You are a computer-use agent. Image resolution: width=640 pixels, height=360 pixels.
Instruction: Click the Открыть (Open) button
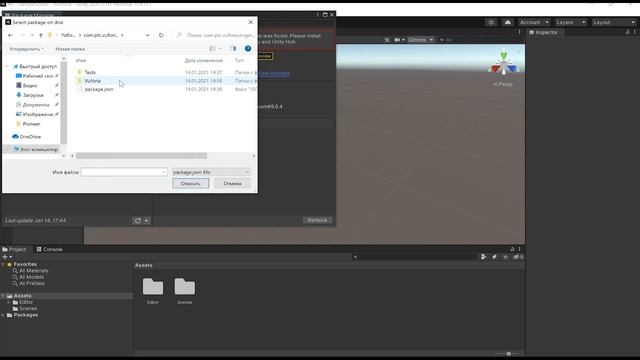pos(191,184)
